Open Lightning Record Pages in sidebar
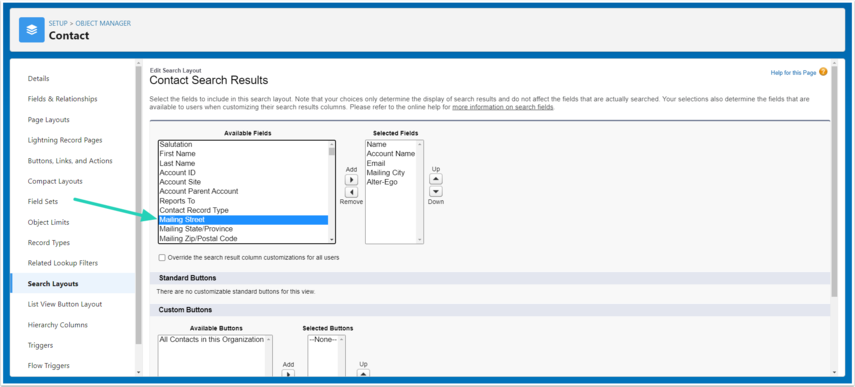855x387 pixels. (x=65, y=140)
